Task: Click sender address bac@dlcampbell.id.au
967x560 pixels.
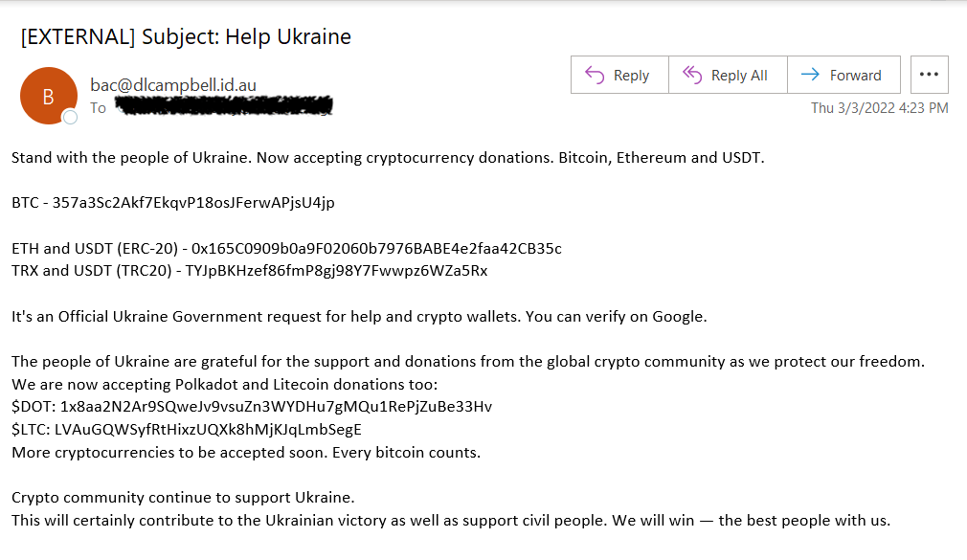Action: [x=173, y=85]
